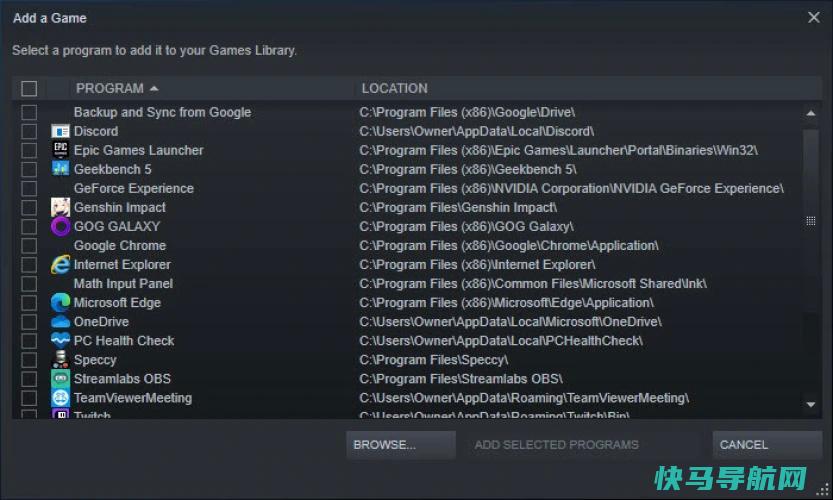Click the Genshin Impact program name
This screenshot has width=833, height=500.
click(x=120, y=208)
